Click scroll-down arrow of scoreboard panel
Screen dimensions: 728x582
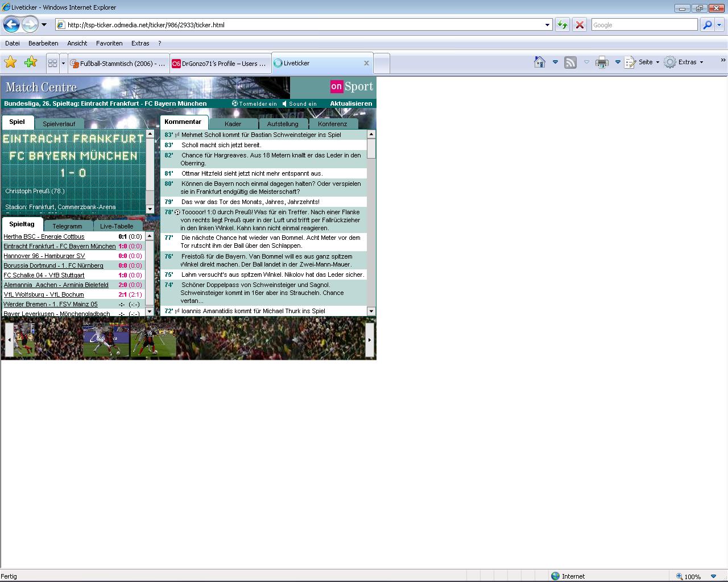pyautogui.click(x=150, y=209)
